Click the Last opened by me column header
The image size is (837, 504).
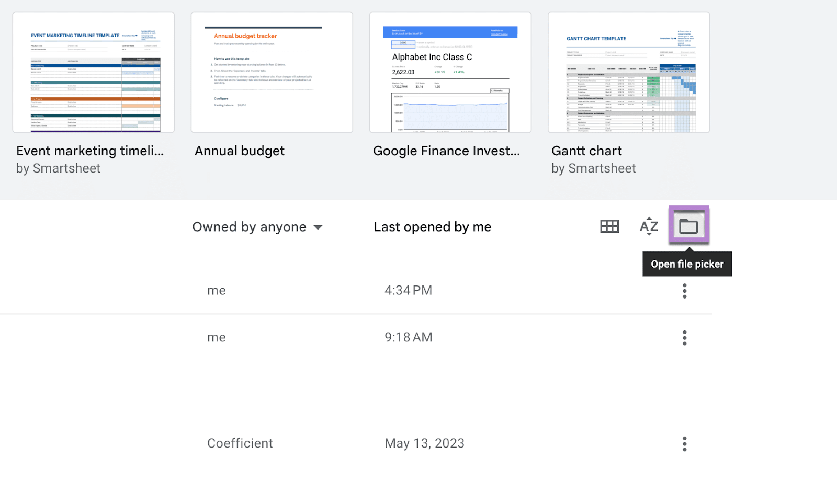[x=432, y=227]
